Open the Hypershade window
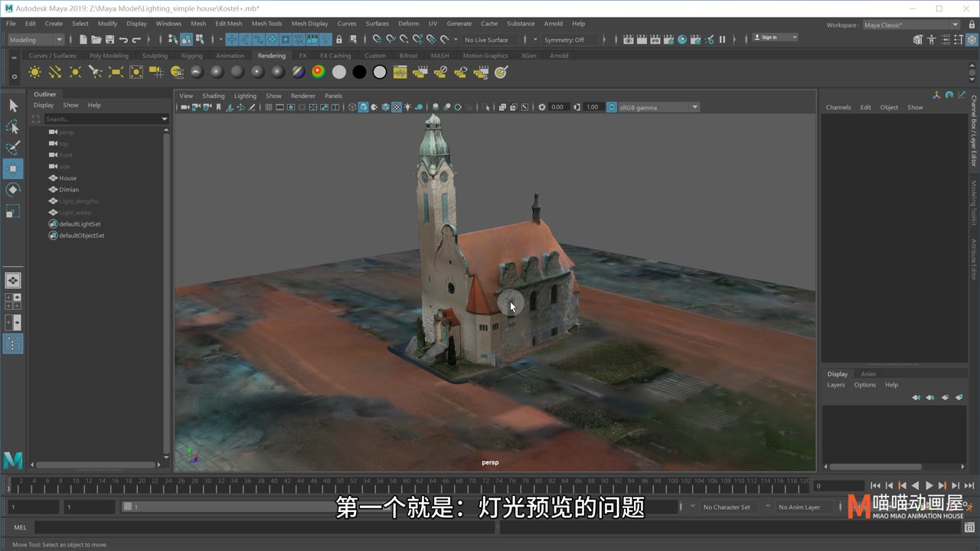This screenshot has width=980, height=551. click(x=682, y=40)
